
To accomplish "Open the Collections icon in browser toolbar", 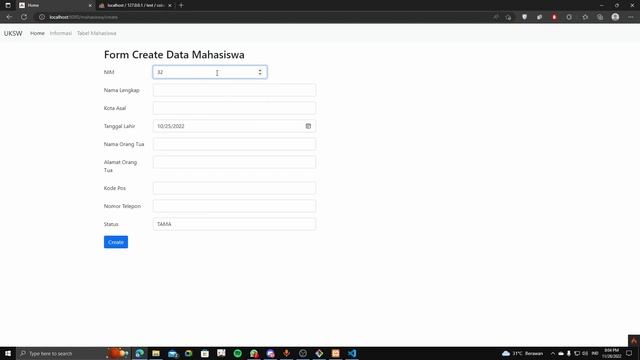I will pyautogui.click(x=600, y=17).
